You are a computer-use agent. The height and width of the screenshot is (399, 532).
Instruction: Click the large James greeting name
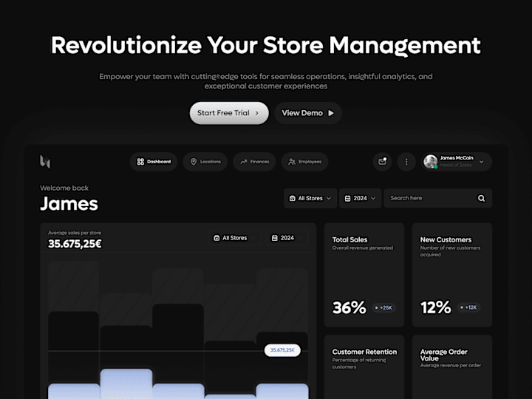coord(69,204)
